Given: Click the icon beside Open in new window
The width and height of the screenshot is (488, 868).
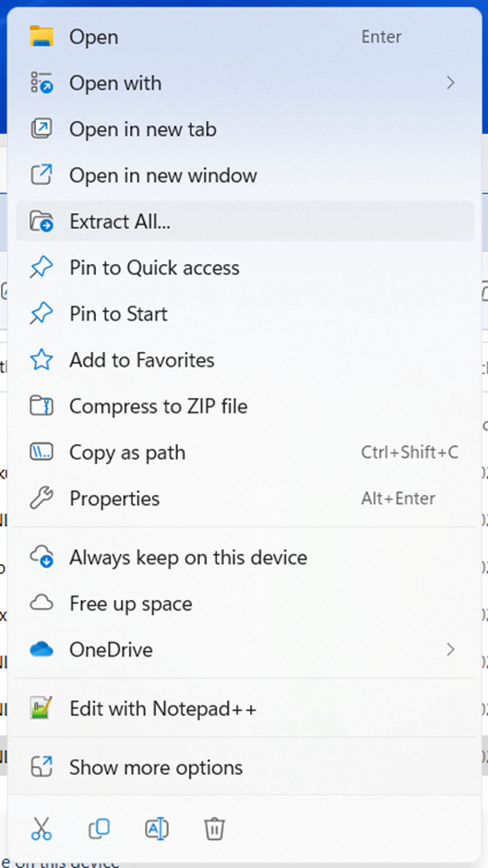Looking at the screenshot, I should click(41, 175).
